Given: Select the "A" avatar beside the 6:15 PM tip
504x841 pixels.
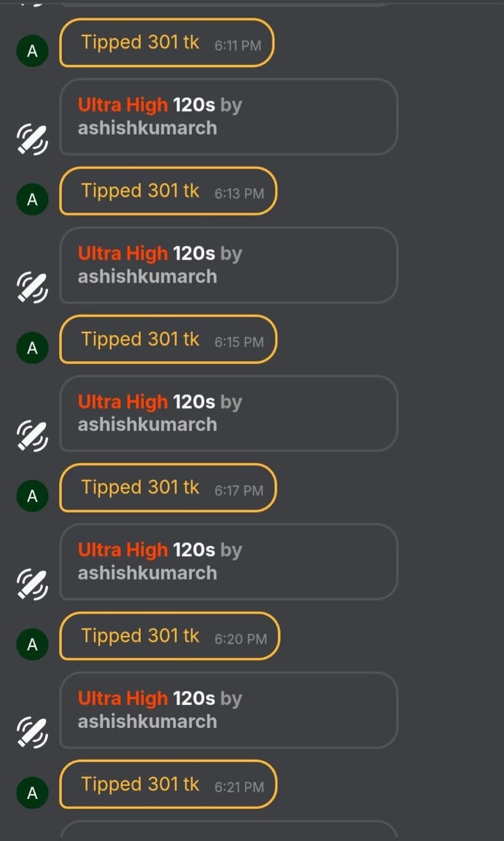Looking at the screenshot, I should click(x=32, y=348).
